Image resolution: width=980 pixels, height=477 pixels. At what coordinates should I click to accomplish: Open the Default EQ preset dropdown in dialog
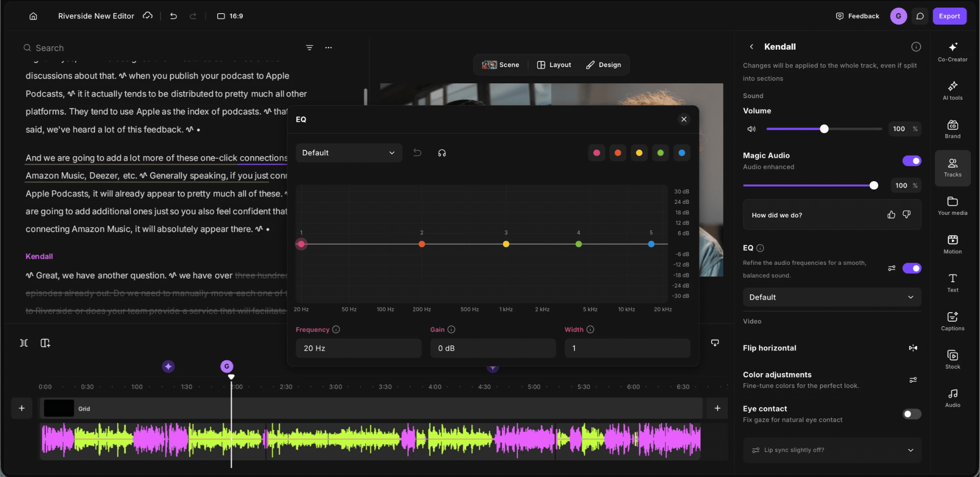[x=349, y=153]
